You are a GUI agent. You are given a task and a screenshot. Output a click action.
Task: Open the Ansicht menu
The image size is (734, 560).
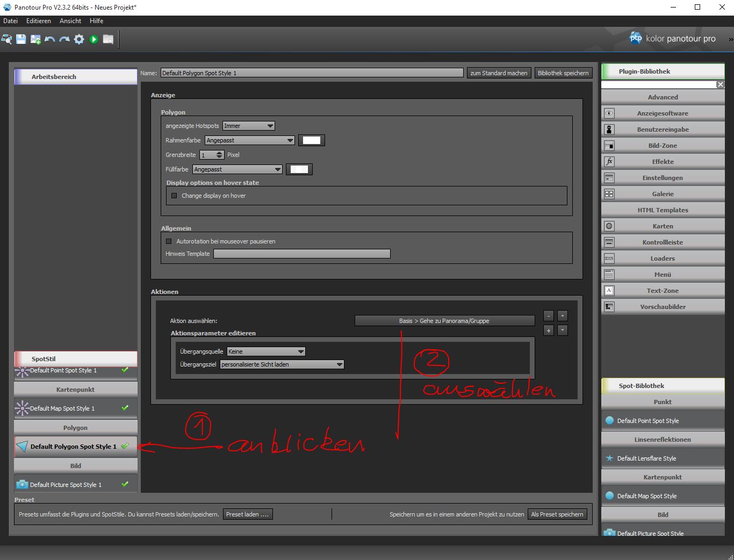[70, 21]
